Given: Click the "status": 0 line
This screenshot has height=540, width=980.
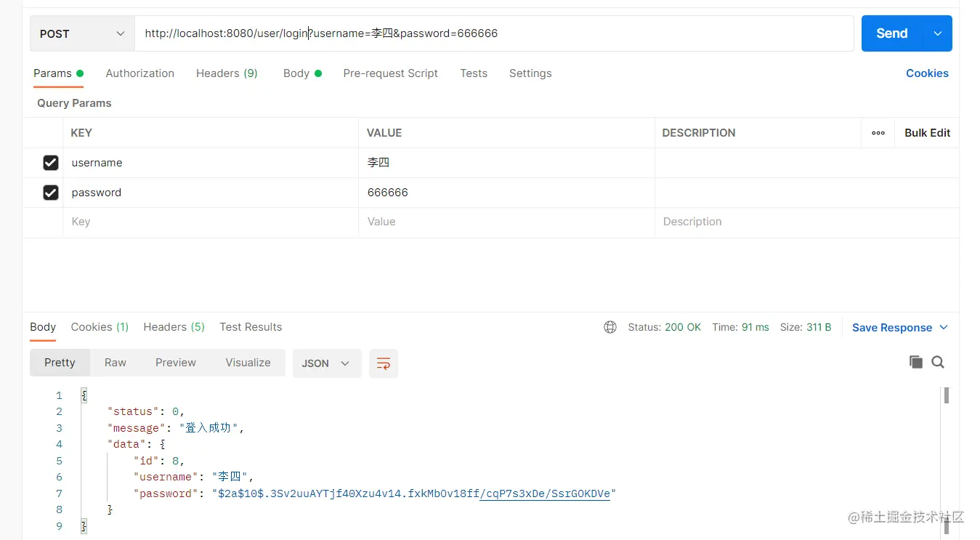Looking at the screenshot, I should pos(146,411).
